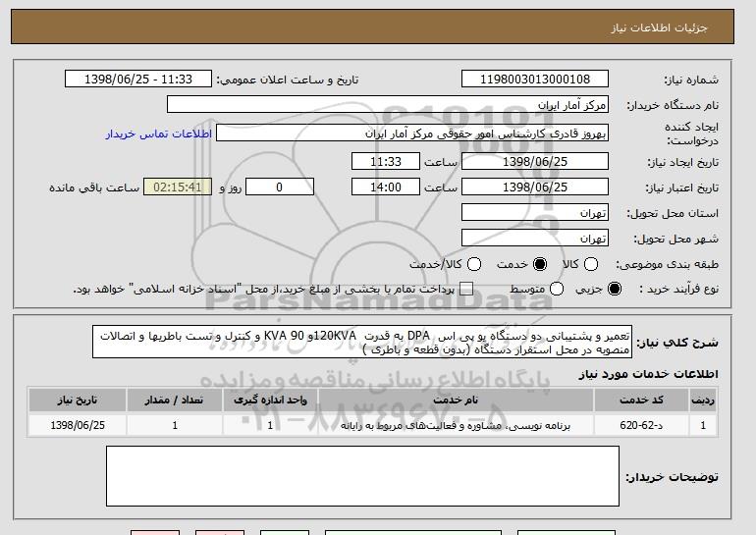
Task: Click the کد خدمت column header
Action: click(x=641, y=401)
